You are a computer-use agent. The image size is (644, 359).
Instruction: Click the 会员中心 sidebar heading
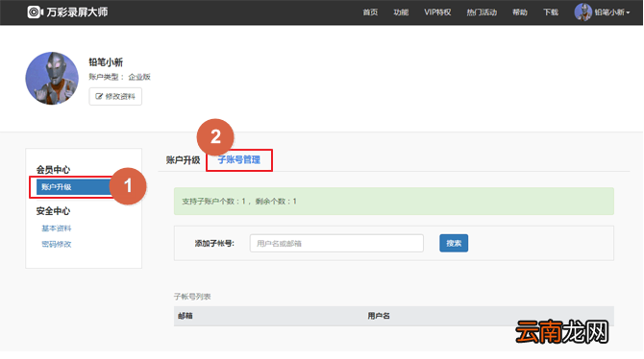53,170
